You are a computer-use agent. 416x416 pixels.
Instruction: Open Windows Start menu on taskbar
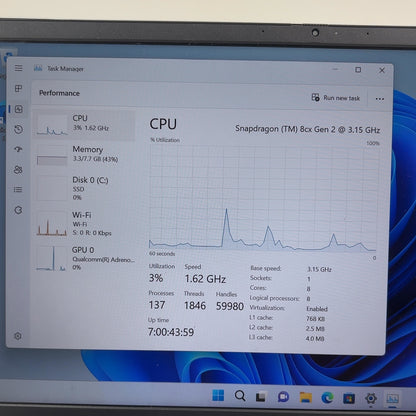pyautogui.click(x=218, y=396)
